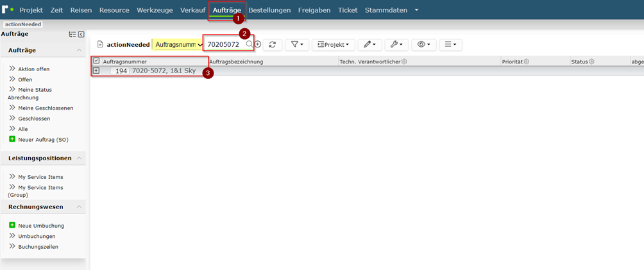Viewport: 644px width, 270px height.
Task: Create Neuer Auftrag (SO)
Action: (43, 139)
